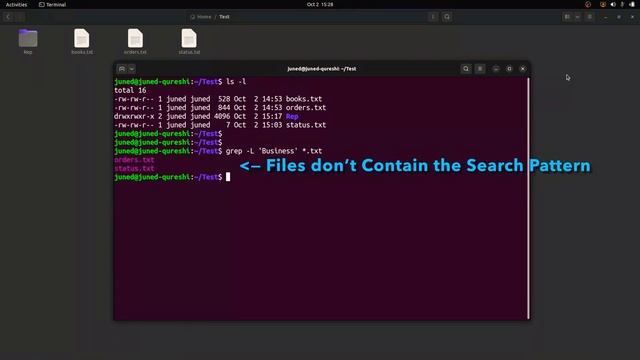
Task: Open the Terminal new-tab dropdown arrow
Action: (131, 69)
